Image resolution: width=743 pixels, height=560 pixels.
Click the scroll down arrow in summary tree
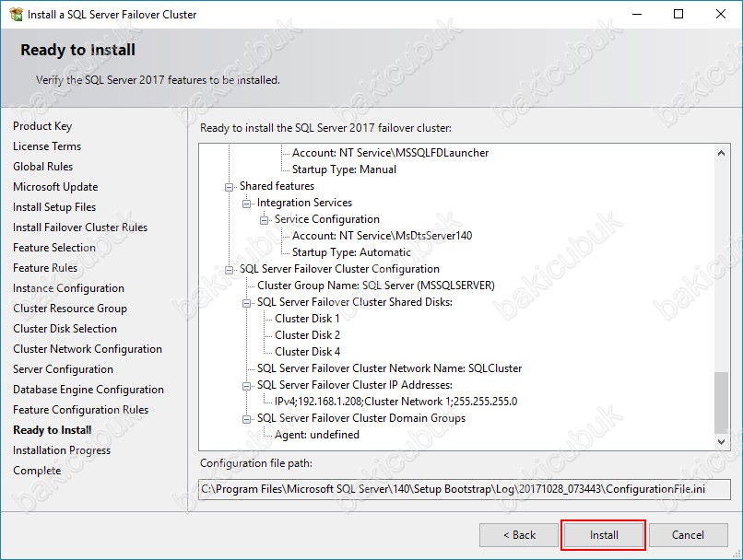point(721,442)
